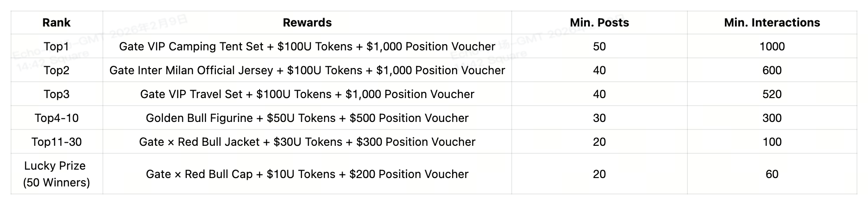Select the 50 minimum posts cell
This screenshot has width=868, height=205.
pyautogui.click(x=599, y=46)
